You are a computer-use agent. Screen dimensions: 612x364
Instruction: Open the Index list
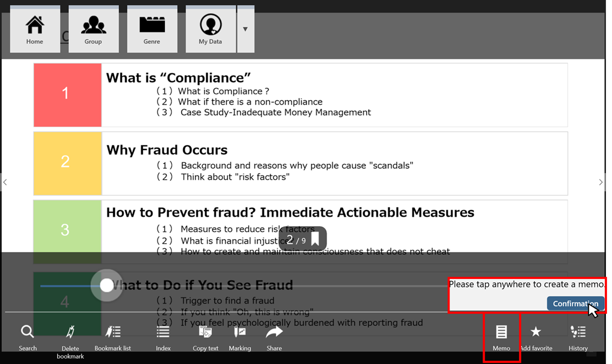point(163,338)
